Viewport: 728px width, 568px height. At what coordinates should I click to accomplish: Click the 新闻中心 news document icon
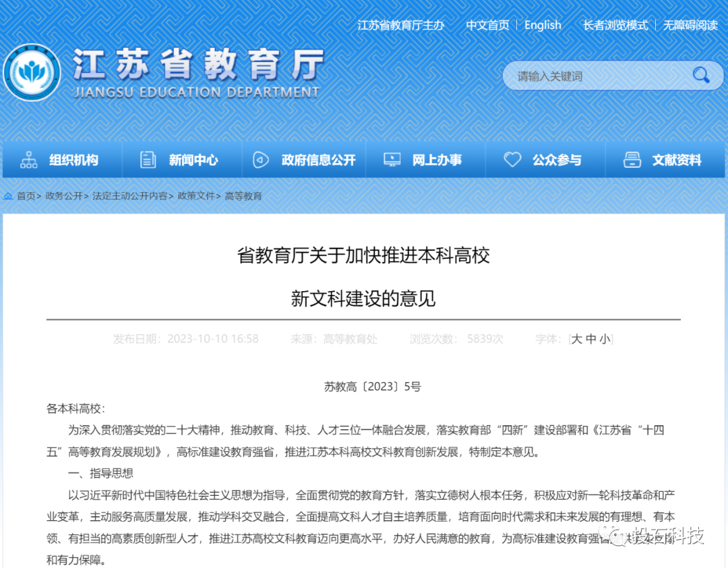pos(148,160)
